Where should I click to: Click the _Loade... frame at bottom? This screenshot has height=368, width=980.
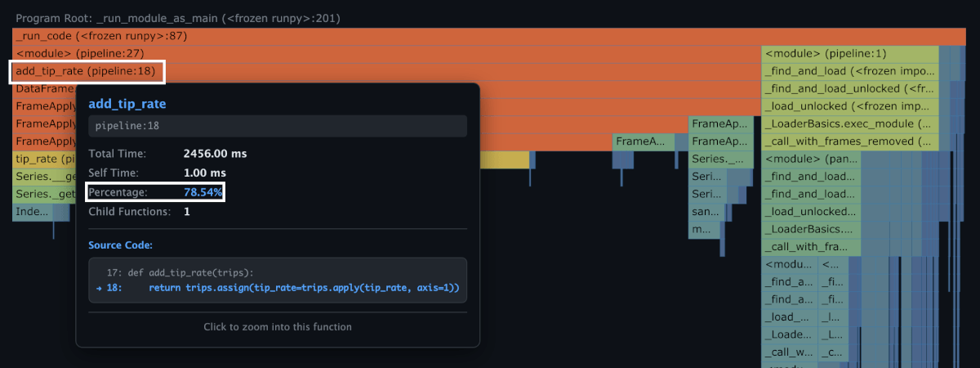[790, 336]
